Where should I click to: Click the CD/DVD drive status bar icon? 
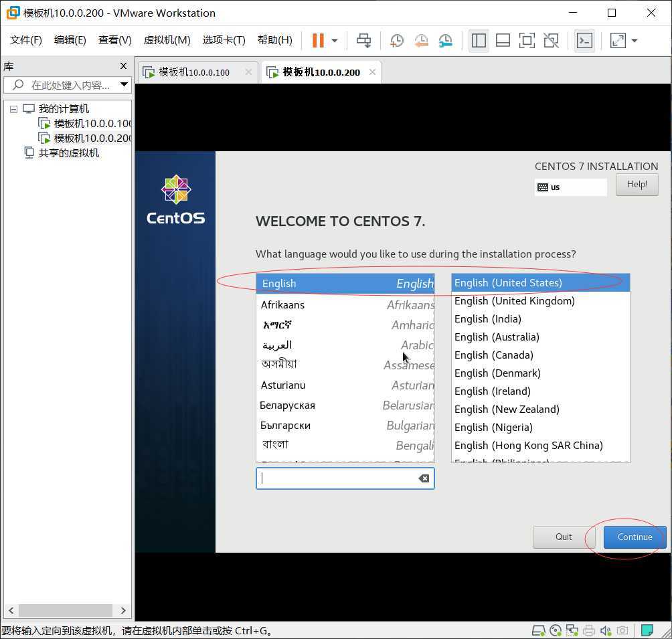tap(556, 630)
